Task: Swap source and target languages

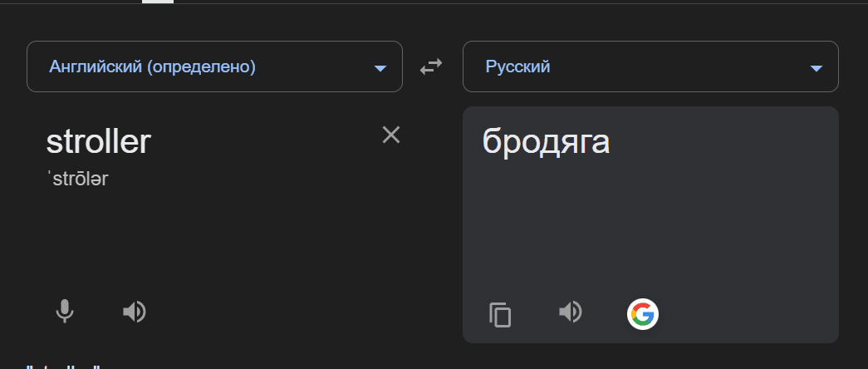Action: pyautogui.click(x=431, y=67)
